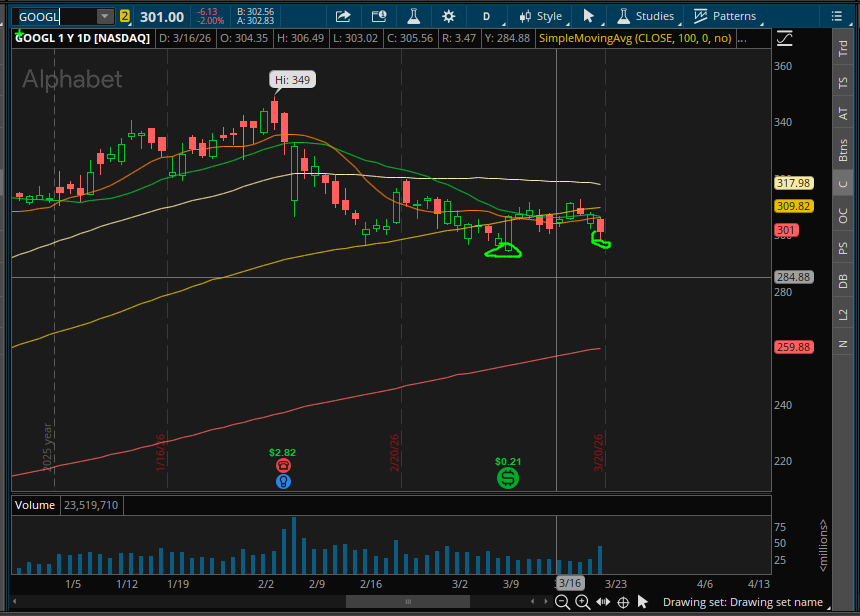This screenshot has width=860, height=616.
Task: Click the zoom in magnifier icon
Action: point(582,602)
